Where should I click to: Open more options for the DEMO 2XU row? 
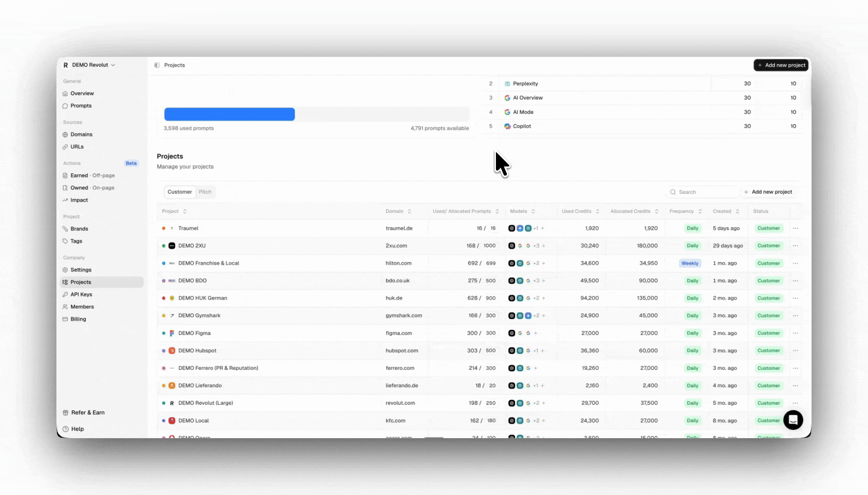[x=796, y=246]
